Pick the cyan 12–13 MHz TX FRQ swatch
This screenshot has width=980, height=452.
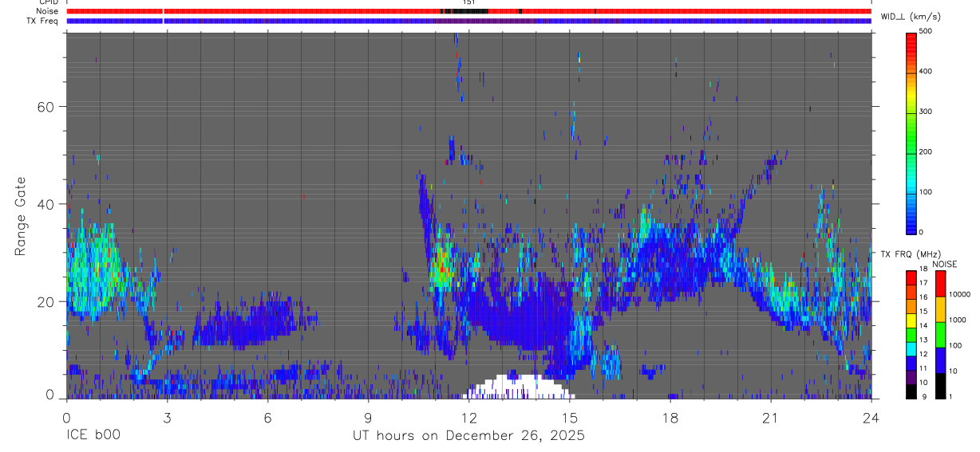click(911, 348)
